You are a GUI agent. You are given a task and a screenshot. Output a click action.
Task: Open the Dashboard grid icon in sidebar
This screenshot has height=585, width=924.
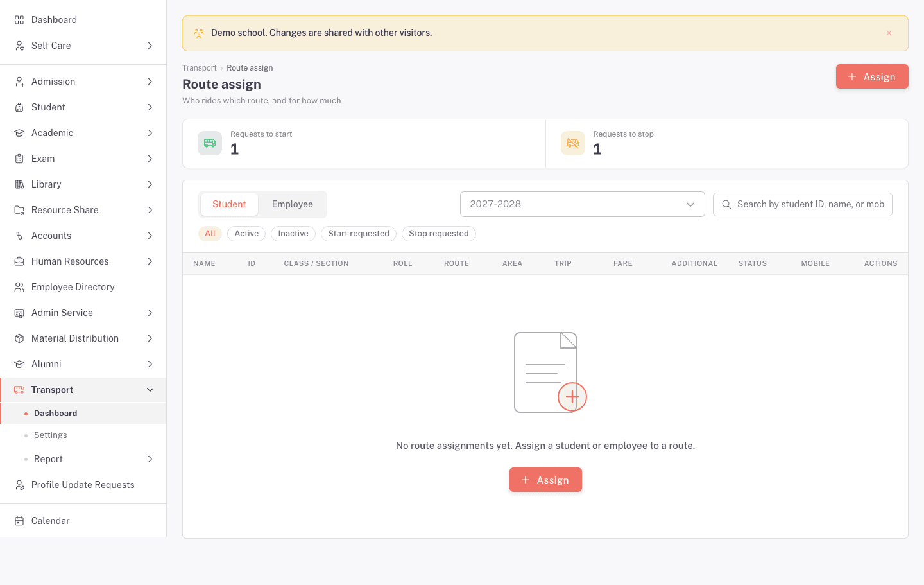click(x=19, y=20)
